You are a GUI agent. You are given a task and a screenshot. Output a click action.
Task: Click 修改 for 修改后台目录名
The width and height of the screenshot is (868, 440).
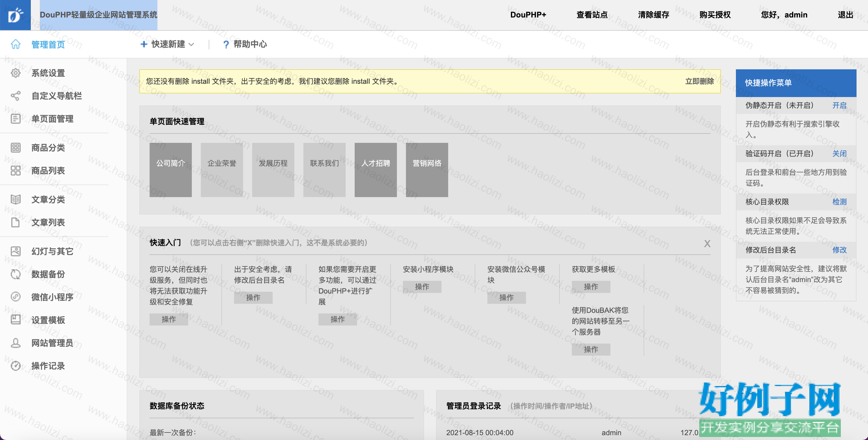pyautogui.click(x=839, y=250)
